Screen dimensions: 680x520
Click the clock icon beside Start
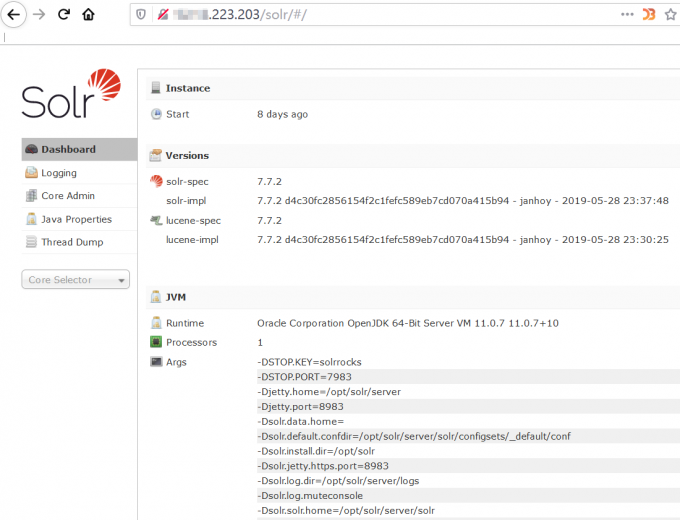[156, 114]
